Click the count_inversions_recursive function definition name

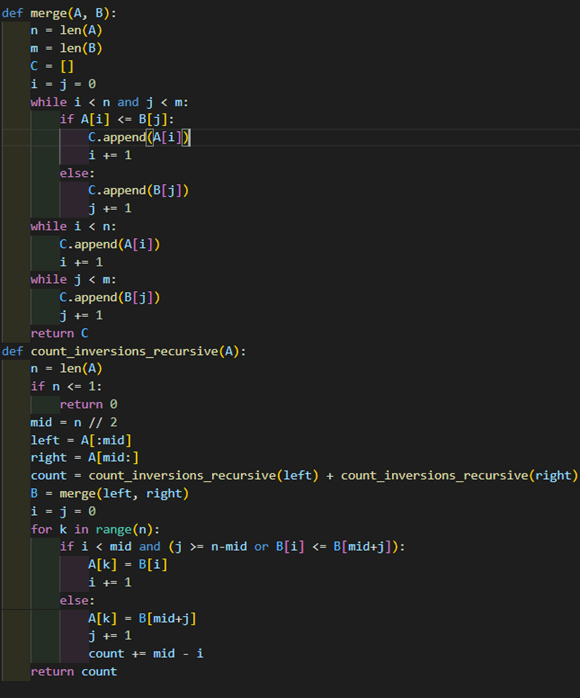[x=124, y=352]
